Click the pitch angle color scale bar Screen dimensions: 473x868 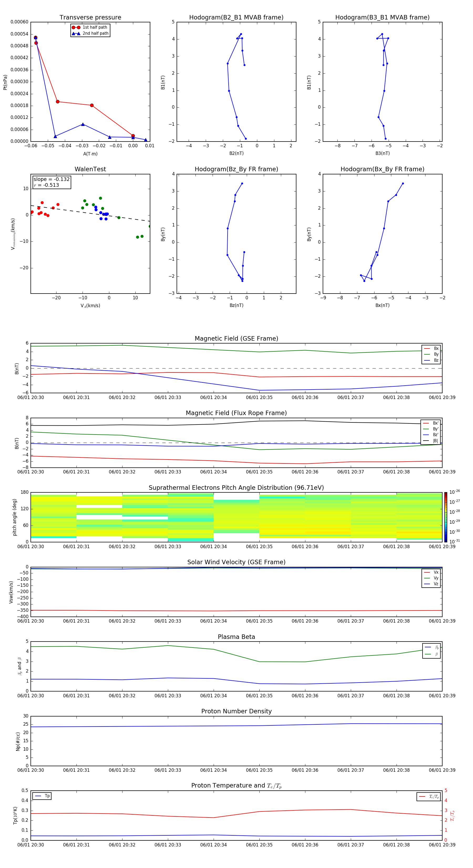tap(446, 517)
